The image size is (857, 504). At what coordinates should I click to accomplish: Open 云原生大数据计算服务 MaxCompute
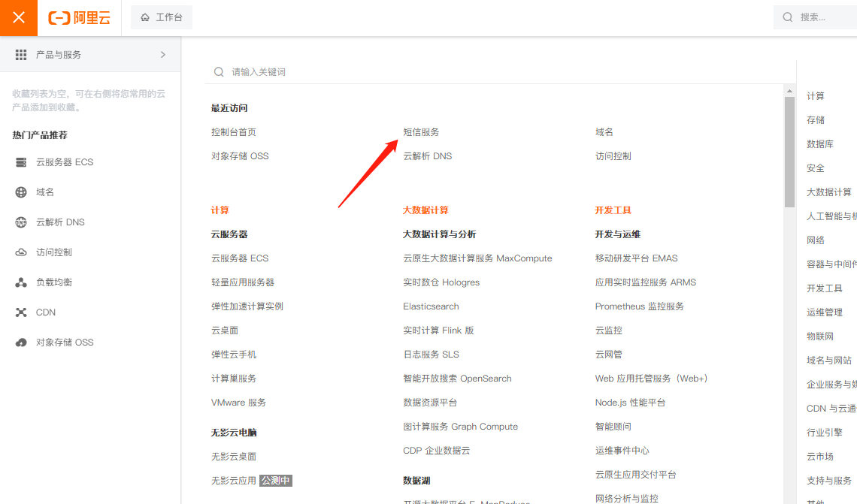click(477, 258)
